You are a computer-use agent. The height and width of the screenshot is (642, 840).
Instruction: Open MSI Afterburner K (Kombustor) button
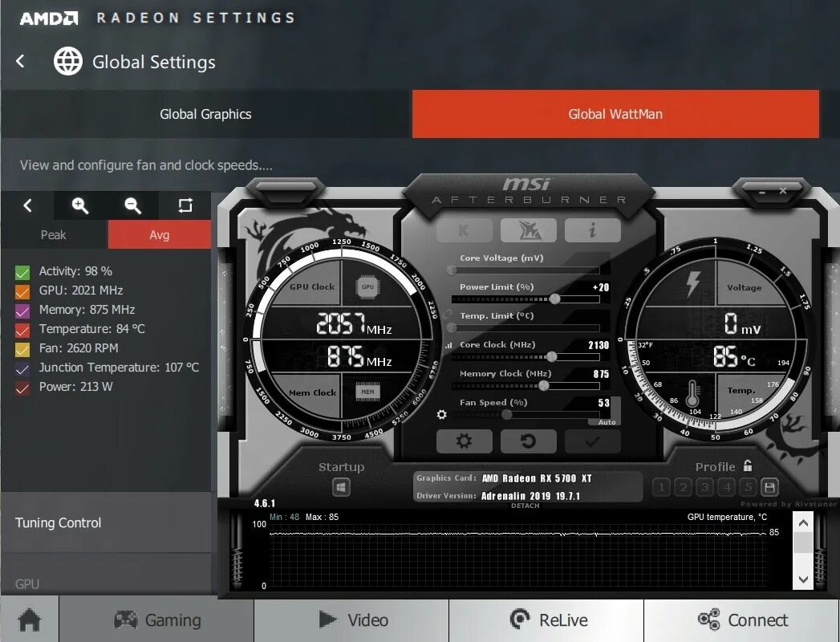click(464, 230)
